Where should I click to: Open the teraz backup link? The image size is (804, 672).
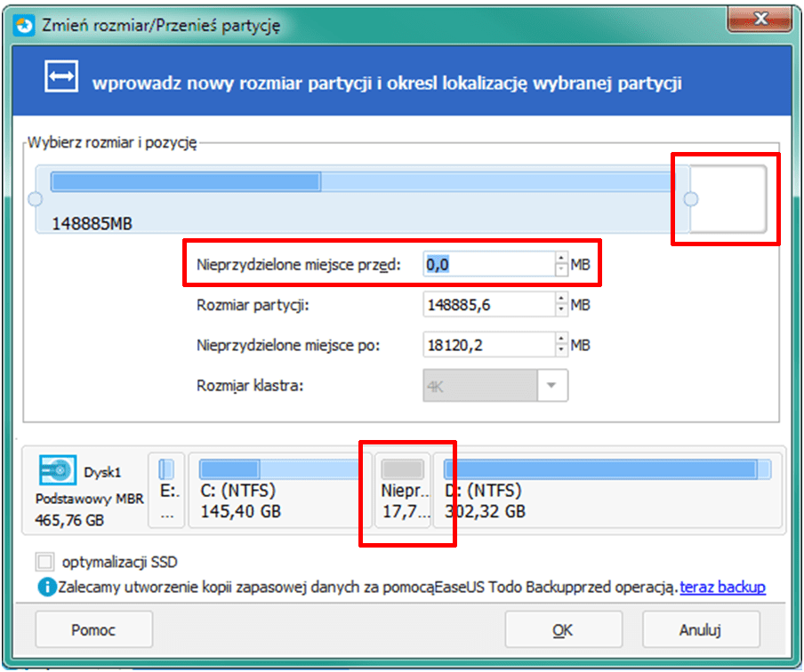(722, 588)
